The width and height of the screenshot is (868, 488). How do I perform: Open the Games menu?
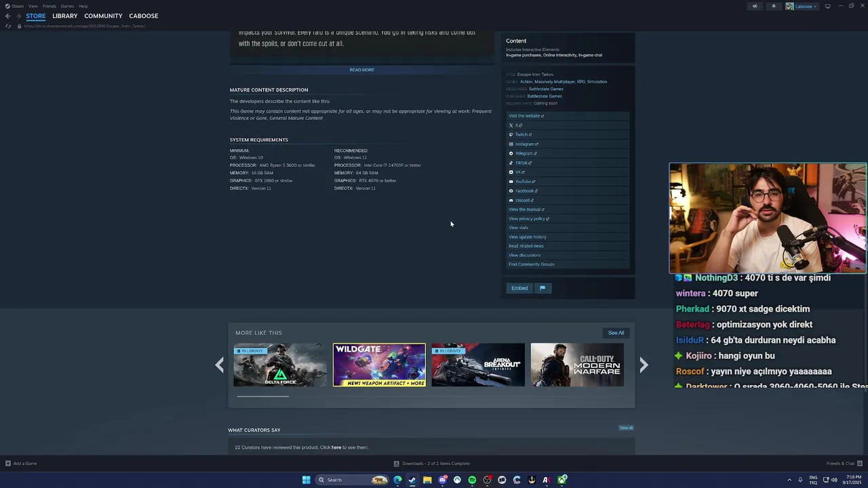coord(67,6)
